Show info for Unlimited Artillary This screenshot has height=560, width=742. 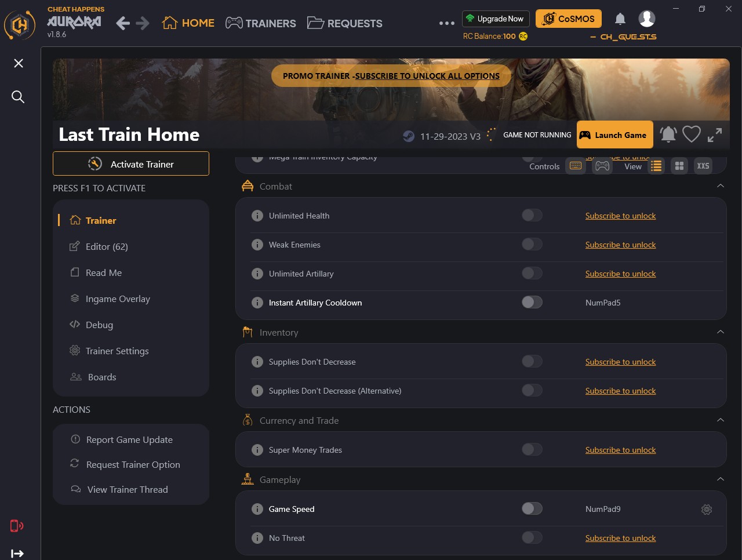tap(257, 274)
